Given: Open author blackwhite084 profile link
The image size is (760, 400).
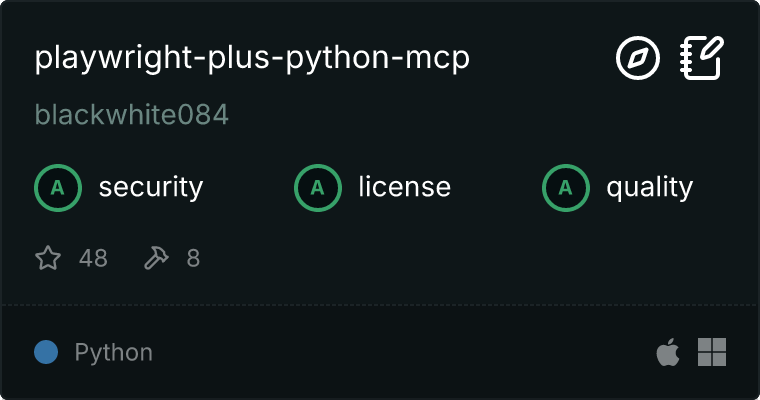Looking at the screenshot, I should coord(131,115).
